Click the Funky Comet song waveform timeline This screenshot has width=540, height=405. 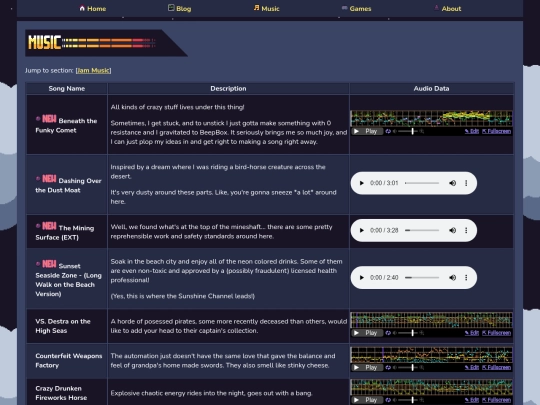point(431,118)
